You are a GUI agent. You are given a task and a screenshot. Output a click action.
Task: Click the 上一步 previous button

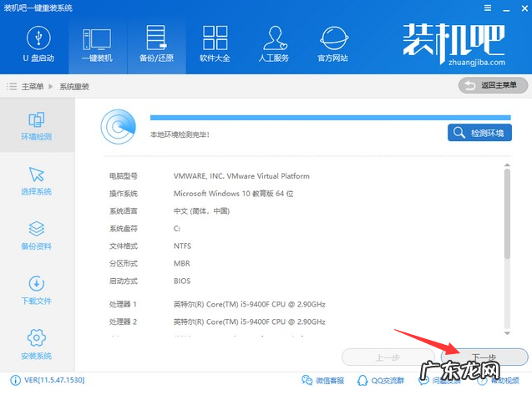pos(388,357)
